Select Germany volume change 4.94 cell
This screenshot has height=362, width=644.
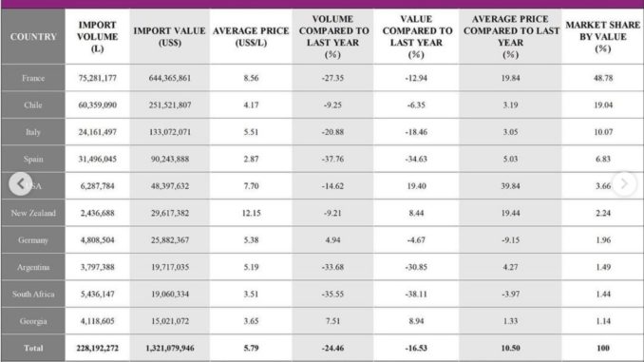coord(332,240)
